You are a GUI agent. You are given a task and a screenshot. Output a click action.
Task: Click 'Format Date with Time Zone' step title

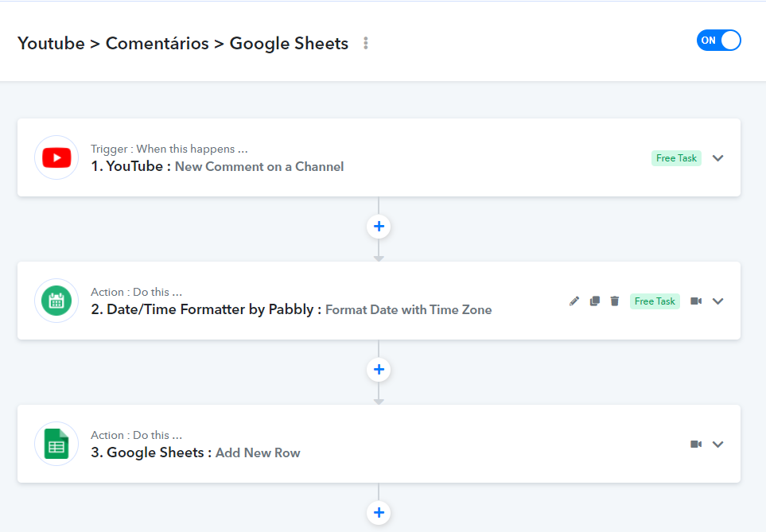pos(408,309)
